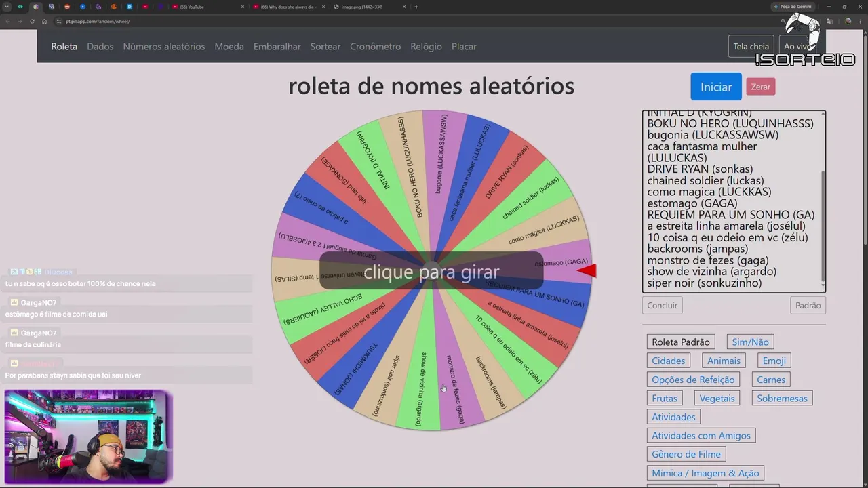Click the "chained soldier (luckas)" wheel slice
Viewport: 868px width, 488px height.
530,199
